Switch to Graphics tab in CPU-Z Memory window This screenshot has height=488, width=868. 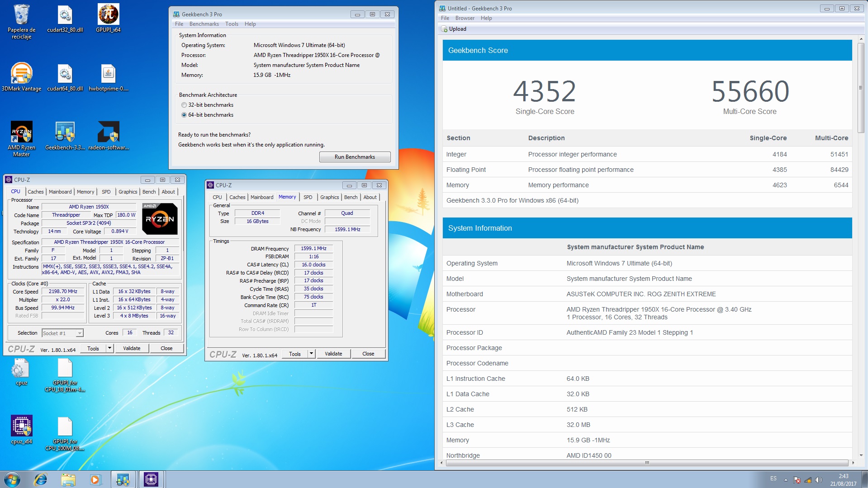pyautogui.click(x=330, y=197)
